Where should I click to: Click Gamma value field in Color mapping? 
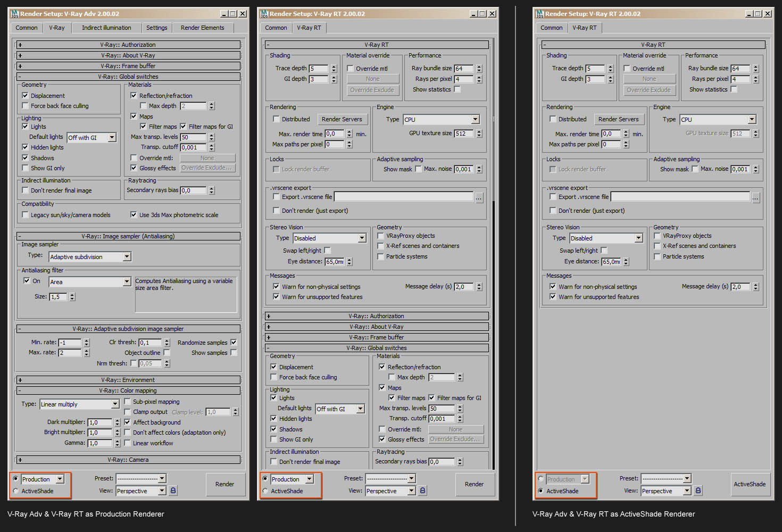coord(101,443)
